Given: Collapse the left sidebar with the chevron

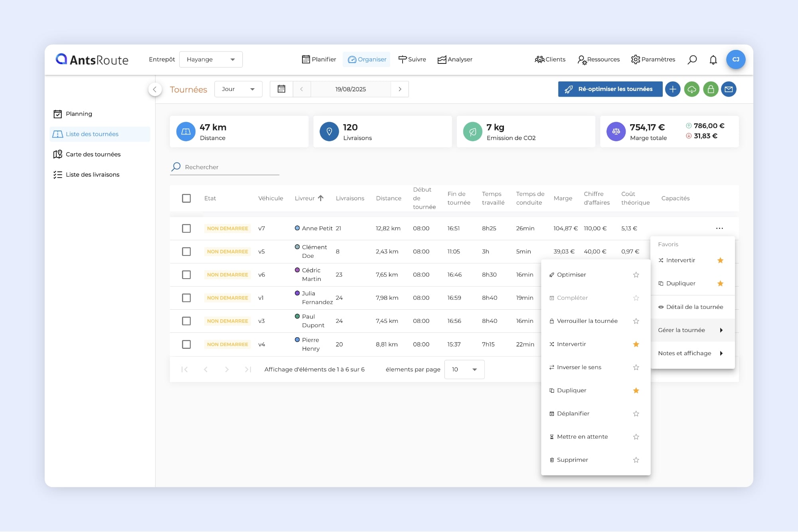Looking at the screenshot, I should pyautogui.click(x=155, y=89).
